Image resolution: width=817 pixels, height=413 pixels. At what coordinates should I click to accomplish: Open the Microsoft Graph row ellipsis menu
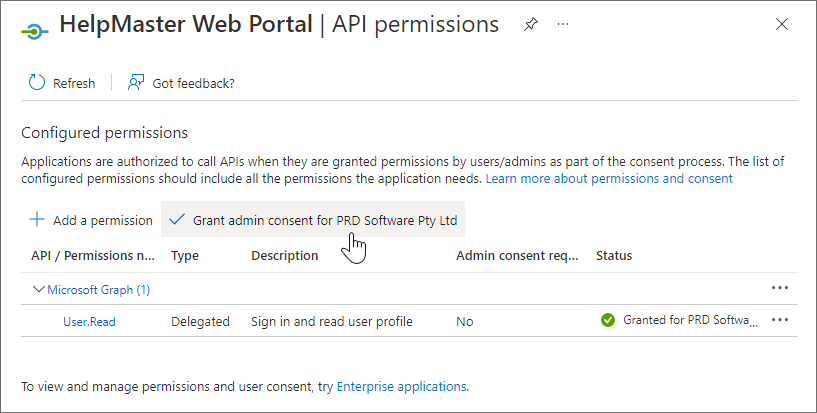click(x=779, y=287)
